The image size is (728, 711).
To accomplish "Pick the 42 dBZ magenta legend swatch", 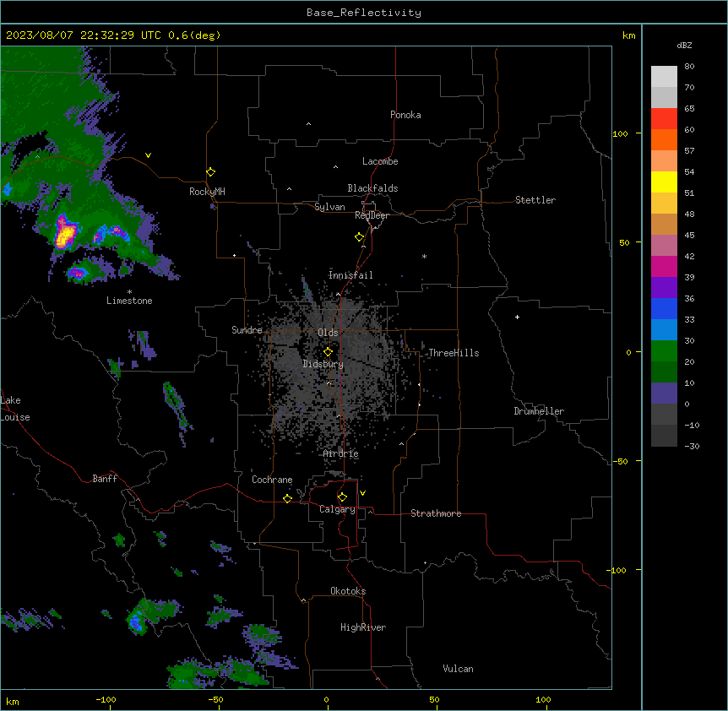I will (x=664, y=266).
